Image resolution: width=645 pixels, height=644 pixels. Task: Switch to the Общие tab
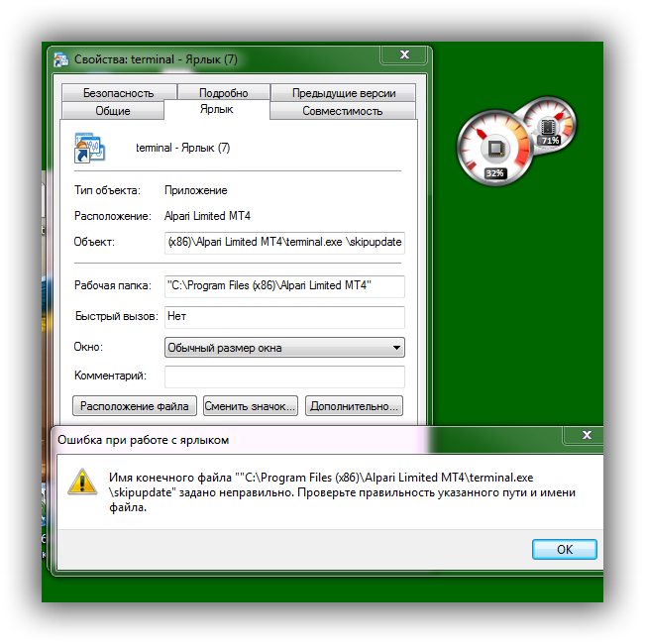click(x=113, y=111)
